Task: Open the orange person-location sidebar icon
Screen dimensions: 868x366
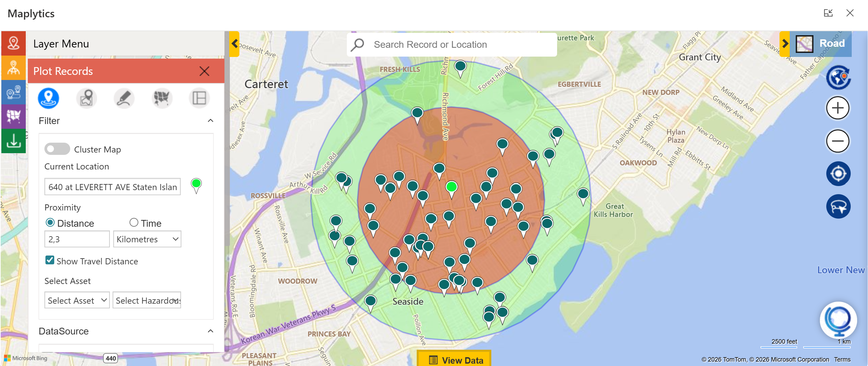Action: (x=14, y=68)
